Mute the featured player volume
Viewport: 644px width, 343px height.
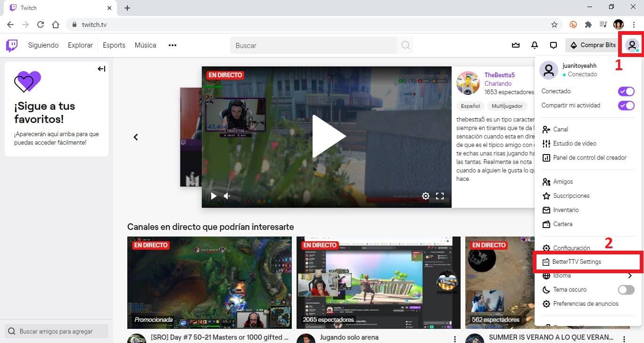(x=227, y=196)
